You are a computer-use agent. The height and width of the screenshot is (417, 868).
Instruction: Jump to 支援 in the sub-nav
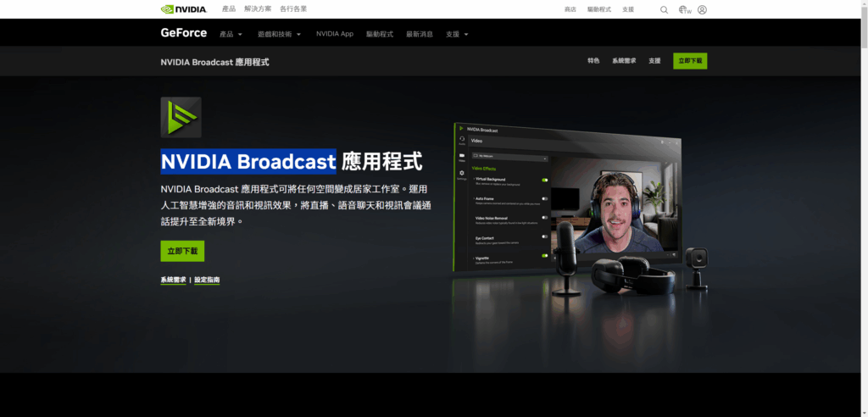655,61
